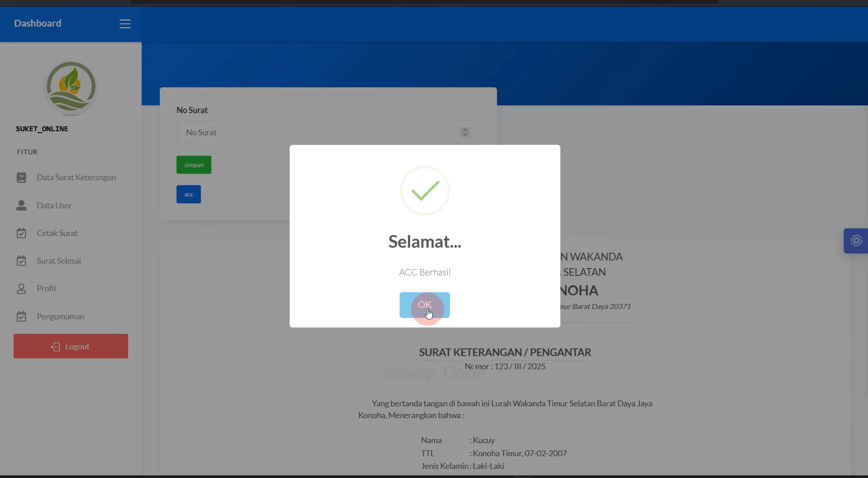Screen dimensions: 868x478
Task: Open the settings gear panel on right edge
Action: click(x=856, y=241)
